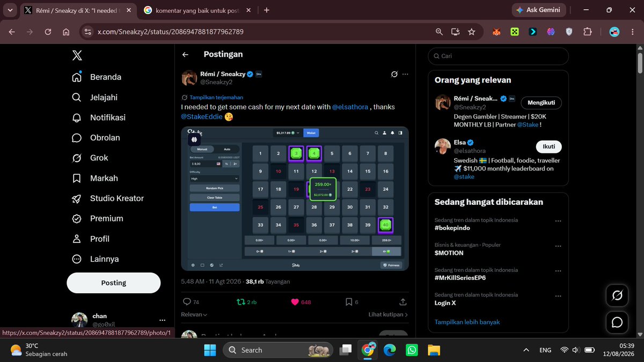This screenshot has width=644, height=362.
Task: Show hidden system tray icons
Action: click(526, 350)
